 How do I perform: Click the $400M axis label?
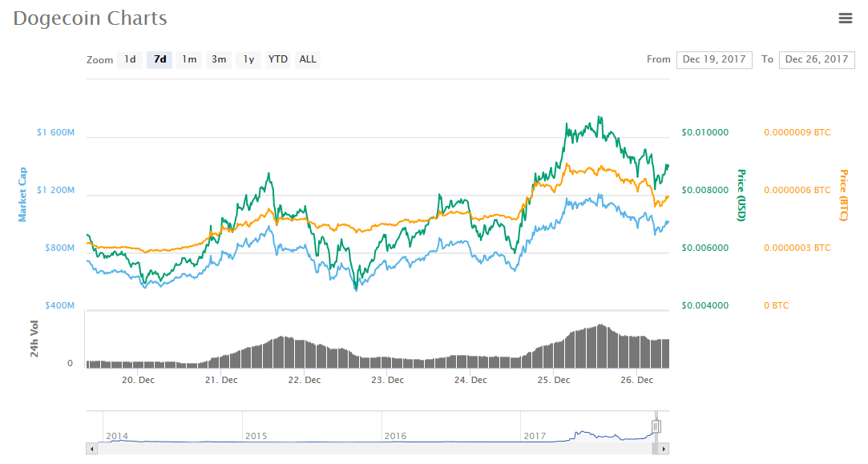(x=60, y=305)
